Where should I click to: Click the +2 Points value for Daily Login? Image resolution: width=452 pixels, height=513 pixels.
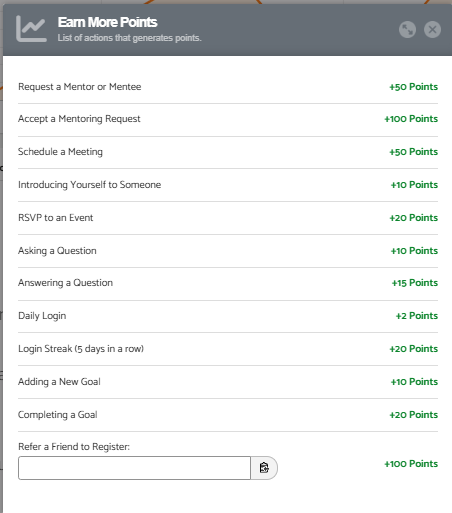click(x=417, y=316)
